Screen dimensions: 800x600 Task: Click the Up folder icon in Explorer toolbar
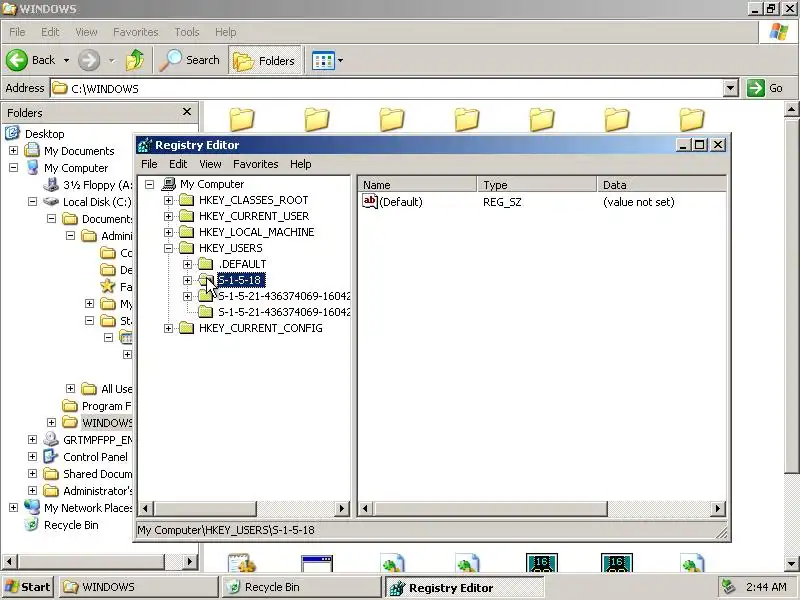click(x=135, y=60)
